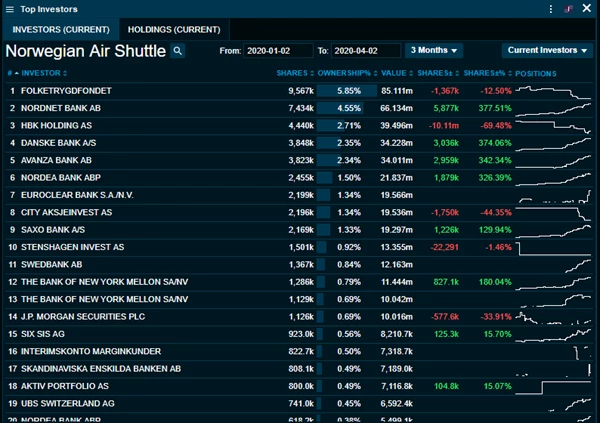Viewport: 600px width, 423px height.
Task: Select the SAXO BANK A/S row
Action: point(299,230)
